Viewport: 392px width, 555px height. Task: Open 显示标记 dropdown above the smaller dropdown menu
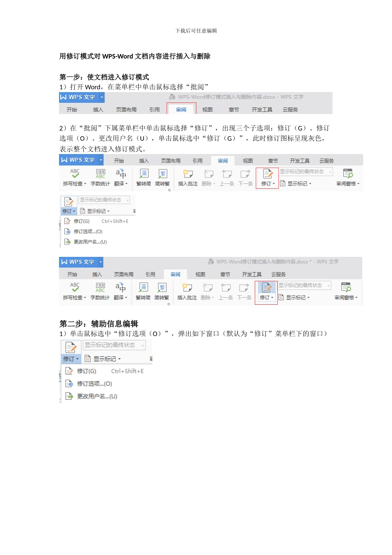coord(95,211)
